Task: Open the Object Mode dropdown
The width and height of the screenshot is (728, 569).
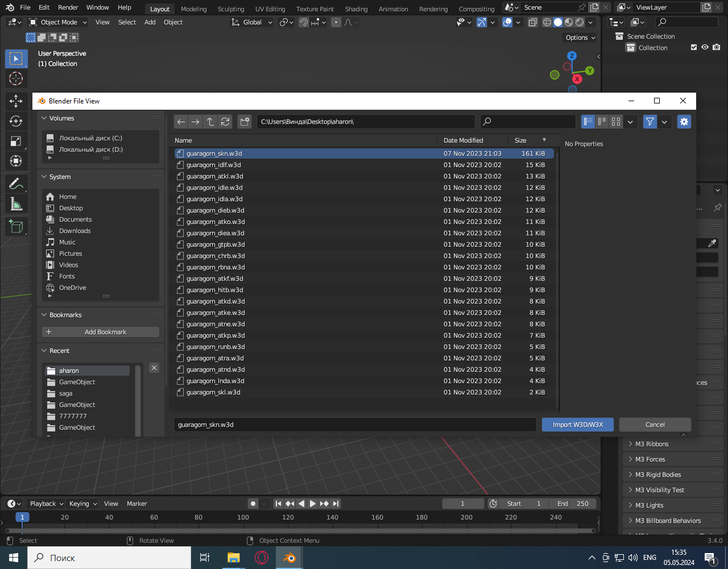Action: pos(58,22)
